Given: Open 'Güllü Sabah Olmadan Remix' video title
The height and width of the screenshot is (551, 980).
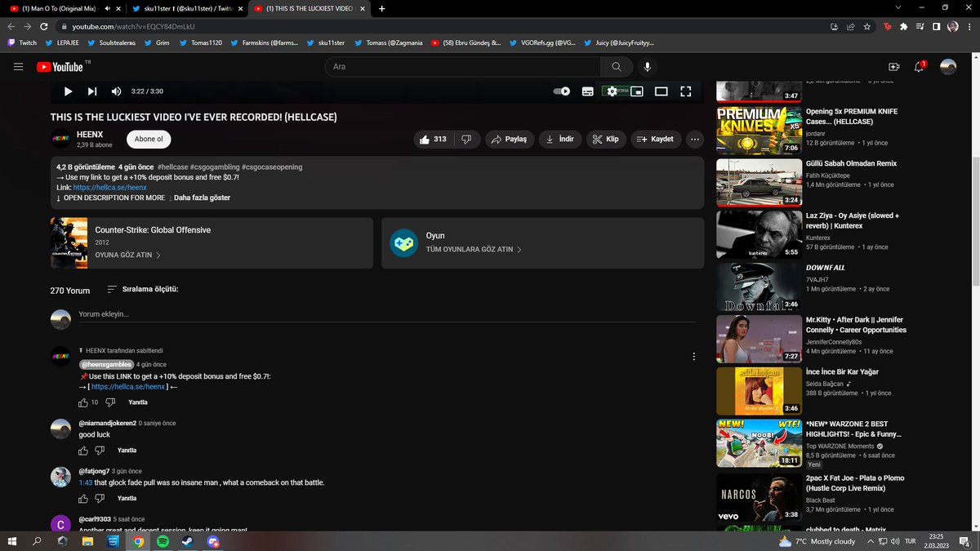Looking at the screenshot, I should click(x=851, y=163).
